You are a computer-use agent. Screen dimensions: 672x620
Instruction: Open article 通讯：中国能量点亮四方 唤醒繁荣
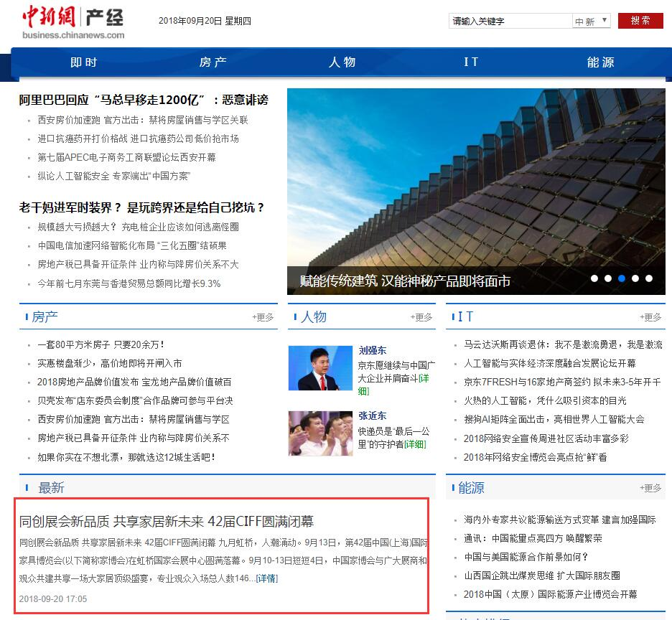(533, 538)
